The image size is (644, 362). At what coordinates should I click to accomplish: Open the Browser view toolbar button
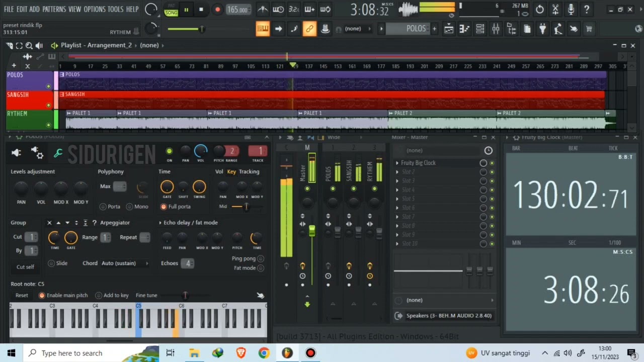511,29
